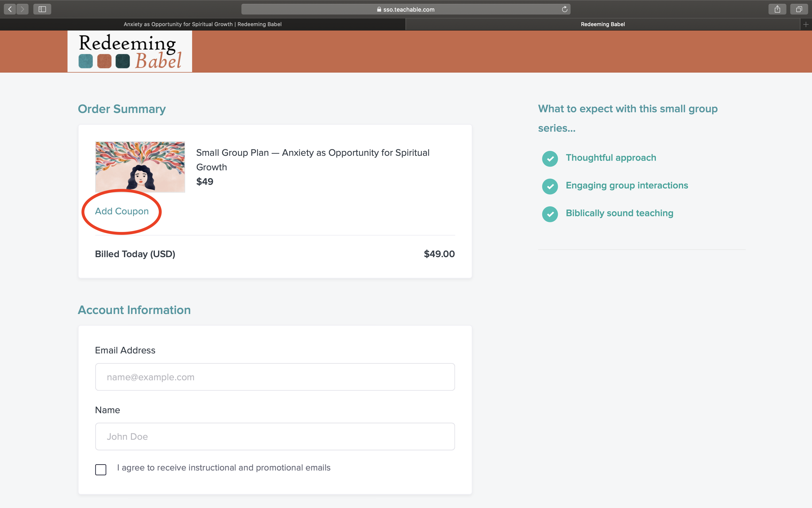Show all tabs overview icon
Screen dimensions: 812x508
coord(799,9)
